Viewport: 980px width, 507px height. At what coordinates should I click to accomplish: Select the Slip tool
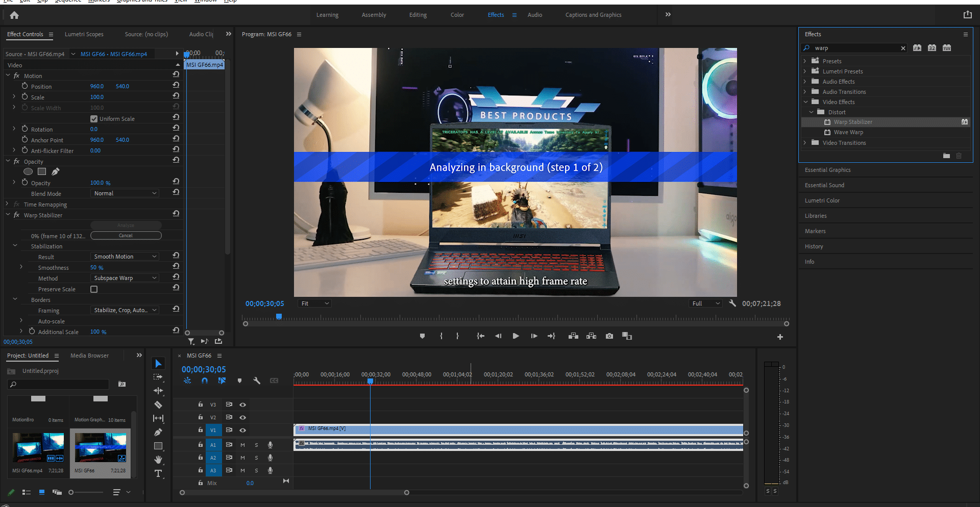pyautogui.click(x=158, y=418)
